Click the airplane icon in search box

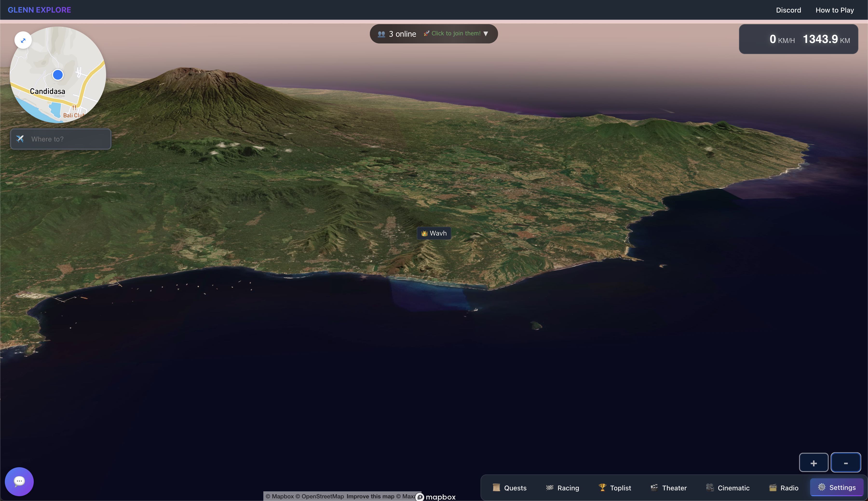tap(20, 139)
